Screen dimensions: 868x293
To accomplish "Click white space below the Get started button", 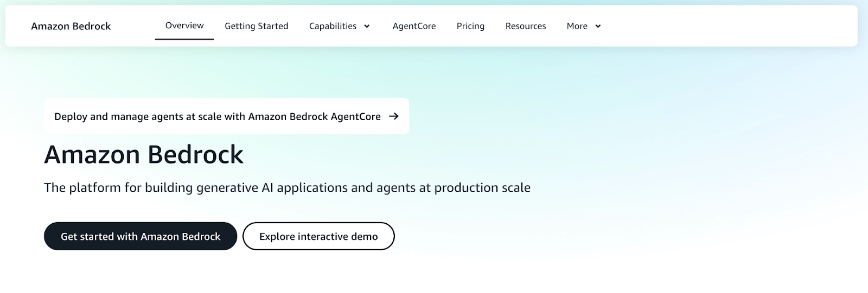I will click(141, 274).
